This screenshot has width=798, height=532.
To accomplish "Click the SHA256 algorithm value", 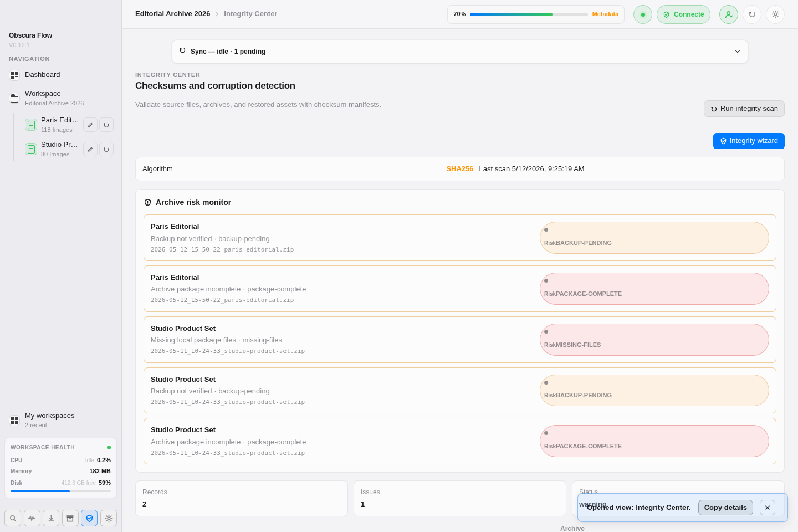I will click(x=460, y=169).
